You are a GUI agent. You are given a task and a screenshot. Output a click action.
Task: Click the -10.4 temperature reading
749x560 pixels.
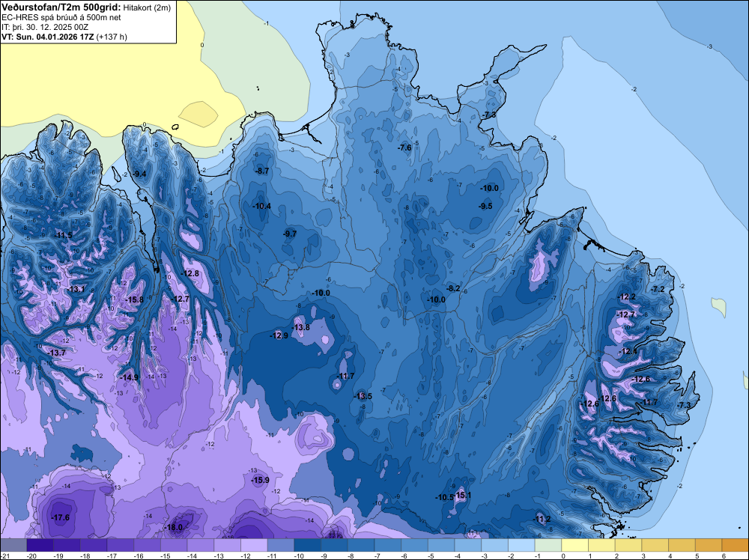(261, 206)
